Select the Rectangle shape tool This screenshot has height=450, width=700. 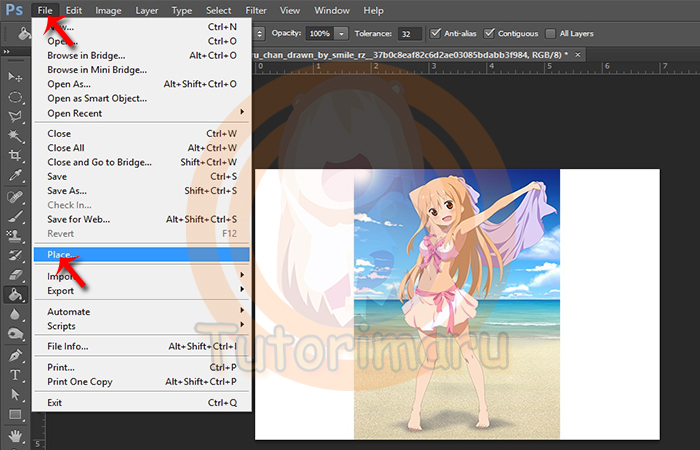click(x=15, y=414)
